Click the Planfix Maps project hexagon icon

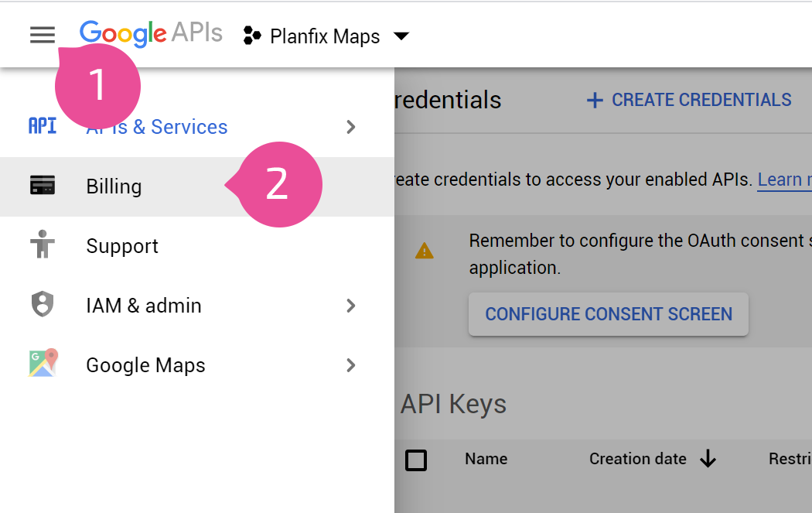pyautogui.click(x=252, y=36)
